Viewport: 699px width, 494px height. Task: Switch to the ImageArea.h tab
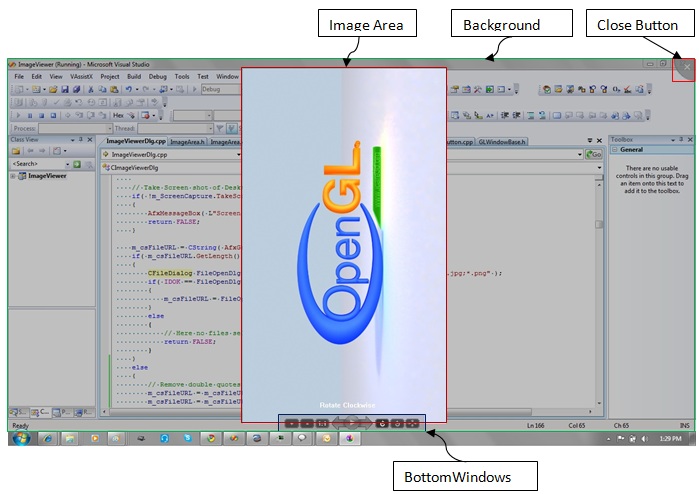(187, 142)
